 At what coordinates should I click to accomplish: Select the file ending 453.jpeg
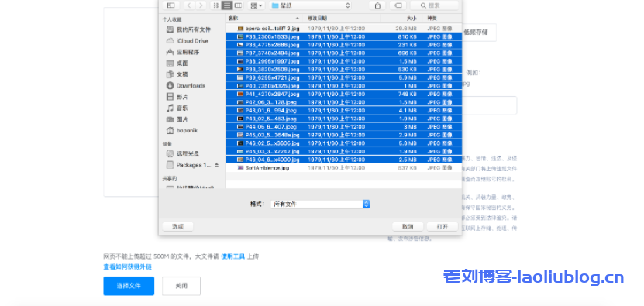click(343, 119)
